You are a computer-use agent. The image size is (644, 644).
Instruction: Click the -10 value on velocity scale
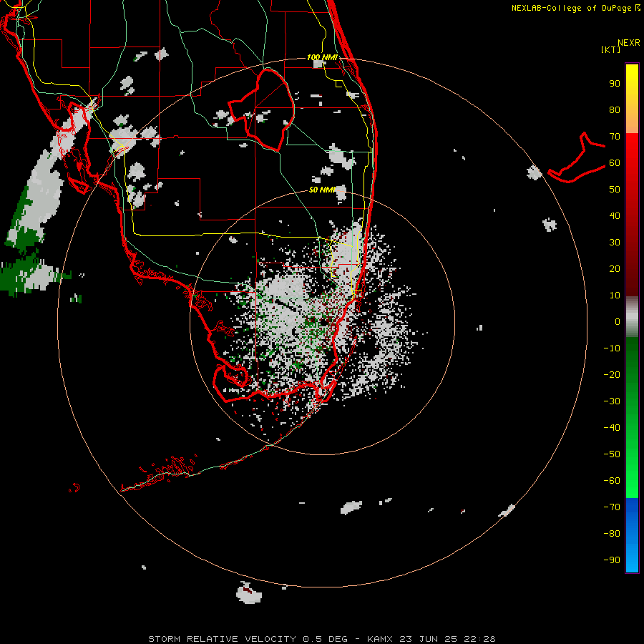tap(612, 348)
